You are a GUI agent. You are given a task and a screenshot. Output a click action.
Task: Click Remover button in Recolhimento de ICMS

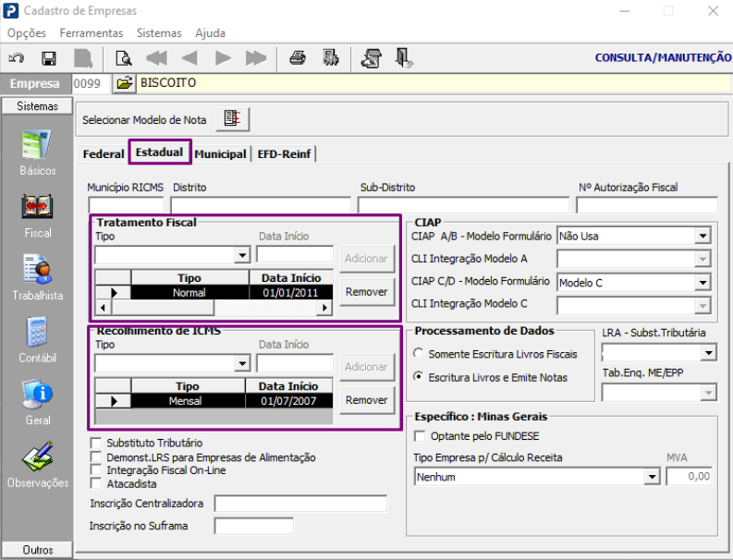[366, 400]
